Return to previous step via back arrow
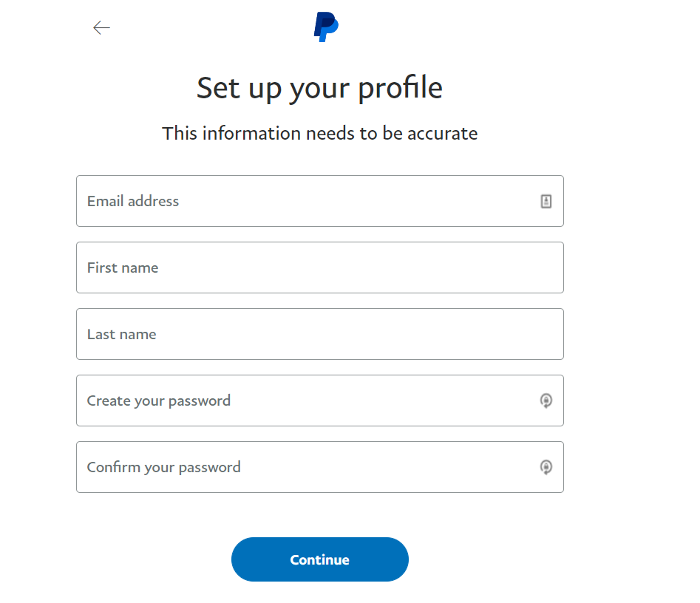Screen dimensions: 700x603 (101, 27)
